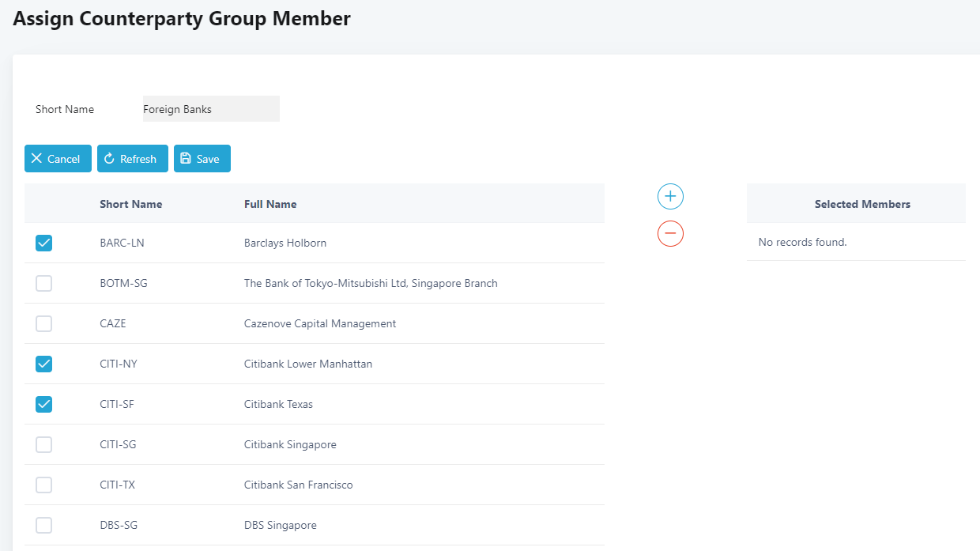Tick the CAZE checkbox
This screenshot has height=551, width=980.
pyautogui.click(x=44, y=323)
